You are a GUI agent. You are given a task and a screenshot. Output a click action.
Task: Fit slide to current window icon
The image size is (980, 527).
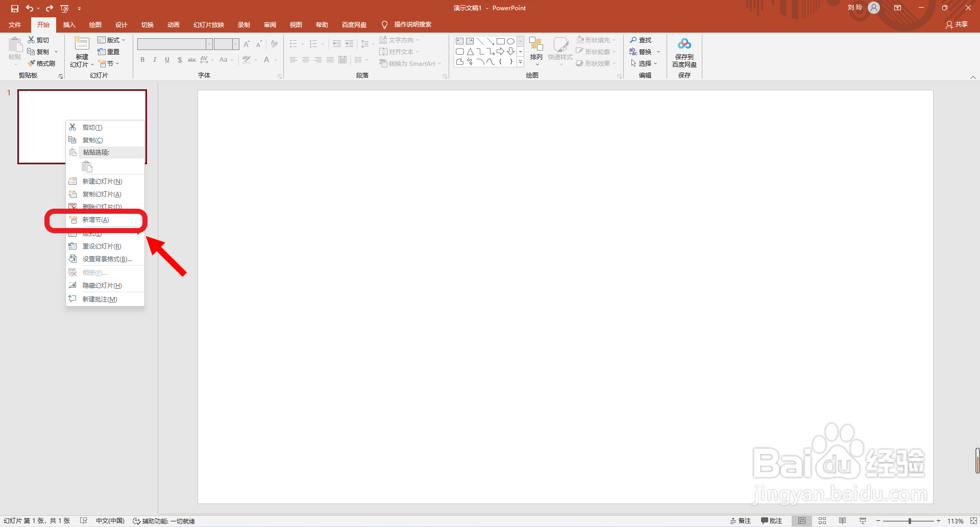coord(973,521)
